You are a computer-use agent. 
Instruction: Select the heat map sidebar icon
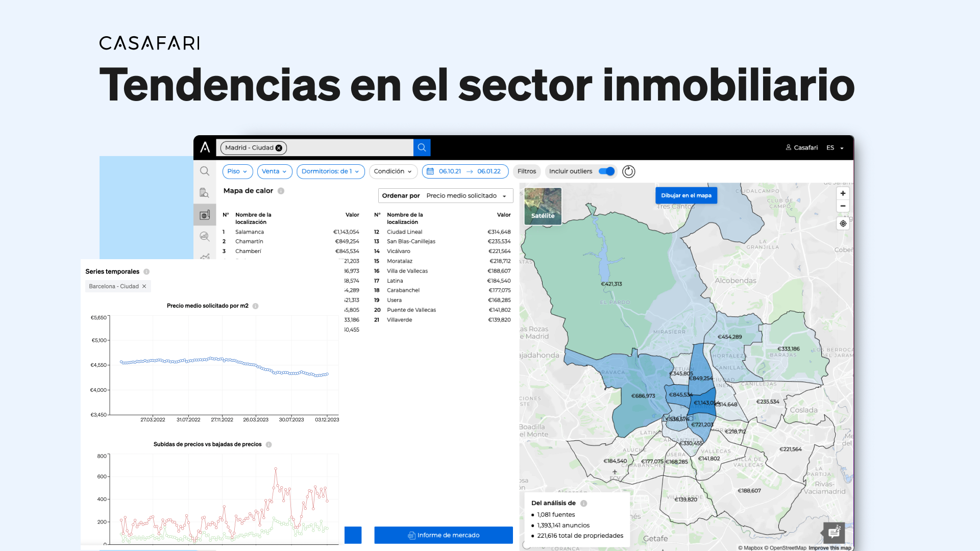click(205, 215)
